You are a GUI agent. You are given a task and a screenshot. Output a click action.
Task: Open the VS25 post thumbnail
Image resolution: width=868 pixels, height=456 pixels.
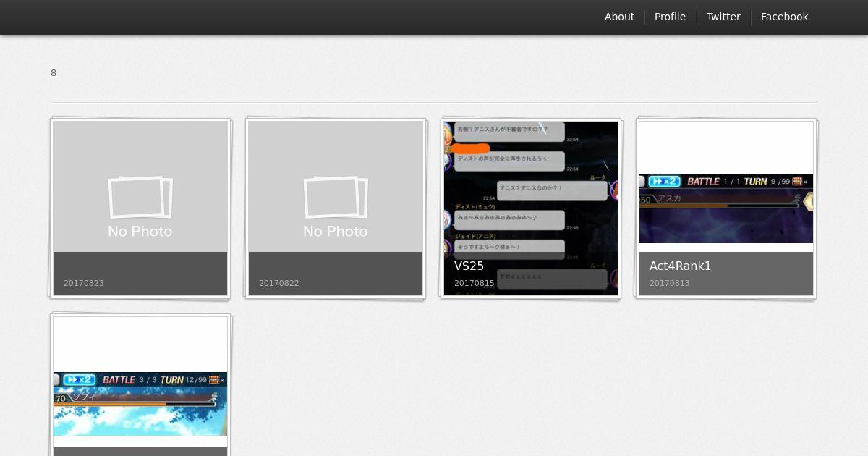(x=531, y=208)
